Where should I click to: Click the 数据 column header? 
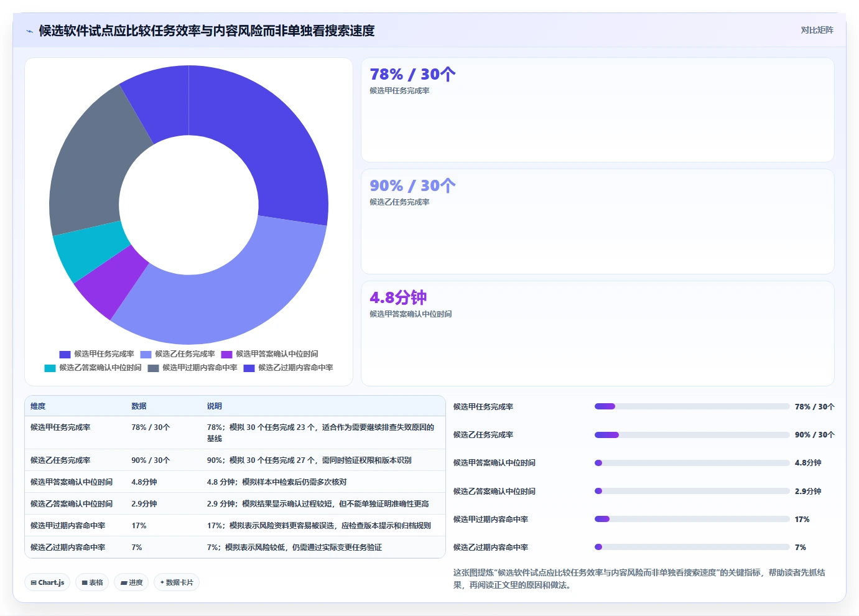139,406
